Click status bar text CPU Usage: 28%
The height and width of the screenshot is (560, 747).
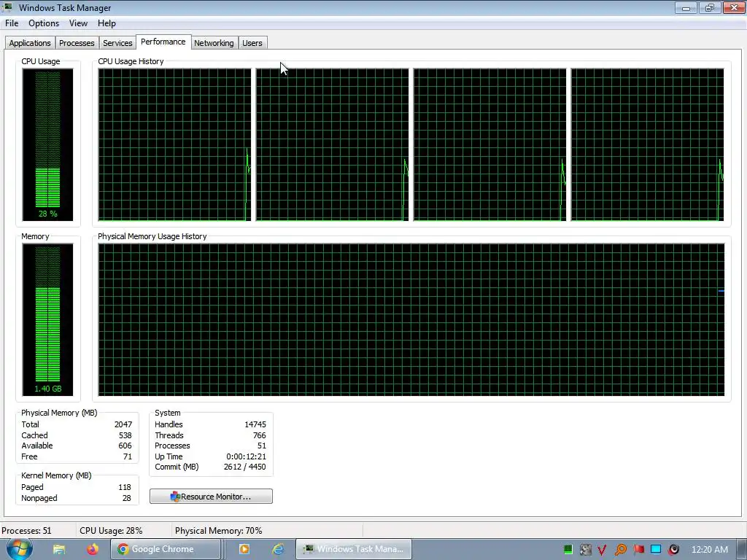111,531
